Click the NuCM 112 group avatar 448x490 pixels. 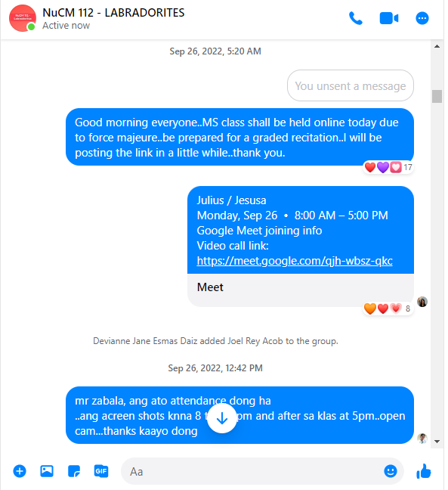[x=23, y=18]
